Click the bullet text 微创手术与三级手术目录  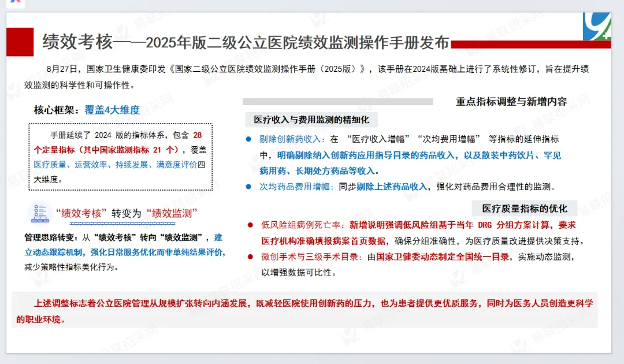coord(309,257)
